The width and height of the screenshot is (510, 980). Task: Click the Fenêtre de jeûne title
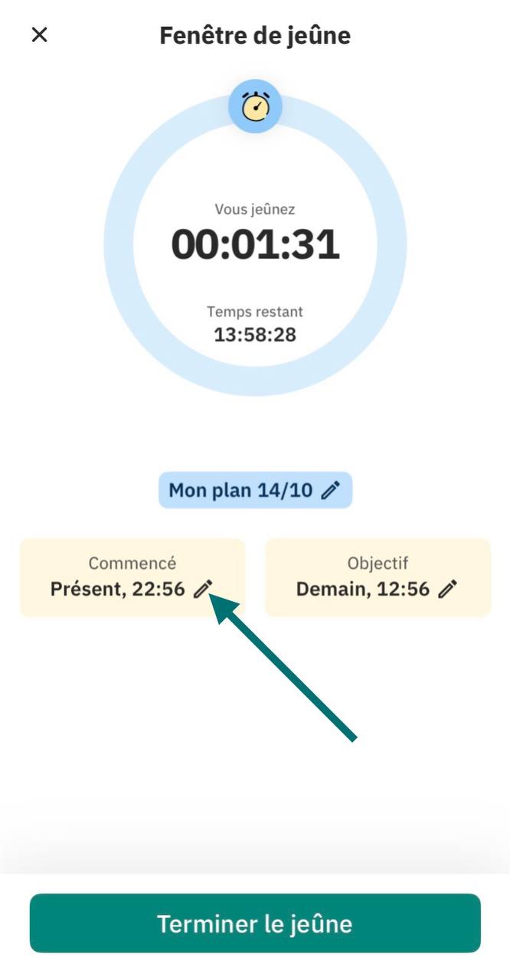click(255, 35)
